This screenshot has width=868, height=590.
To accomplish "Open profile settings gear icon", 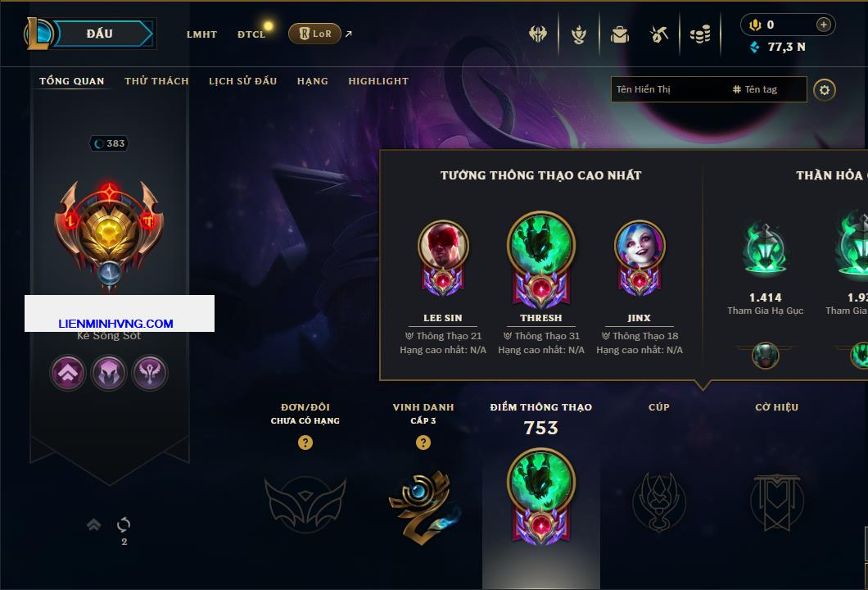I will pos(825,90).
